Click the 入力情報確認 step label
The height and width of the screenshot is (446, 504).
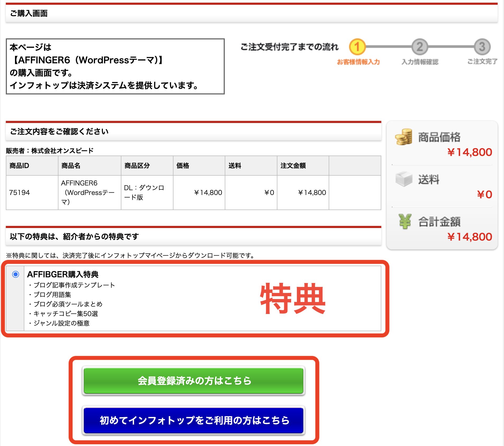point(420,62)
